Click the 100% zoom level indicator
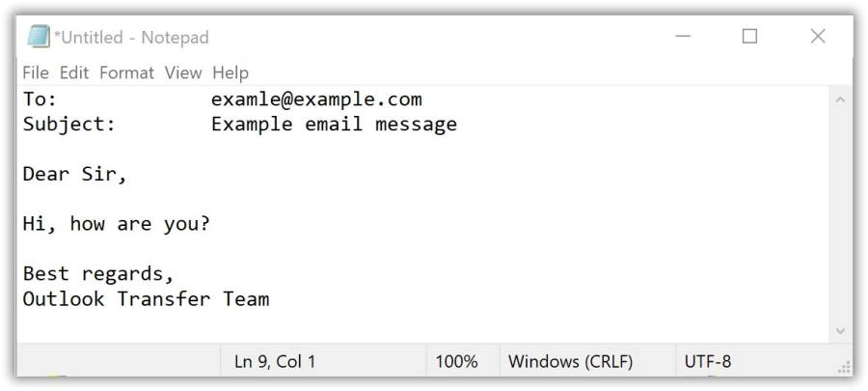Viewport: 868px width, 391px height. point(456,362)
